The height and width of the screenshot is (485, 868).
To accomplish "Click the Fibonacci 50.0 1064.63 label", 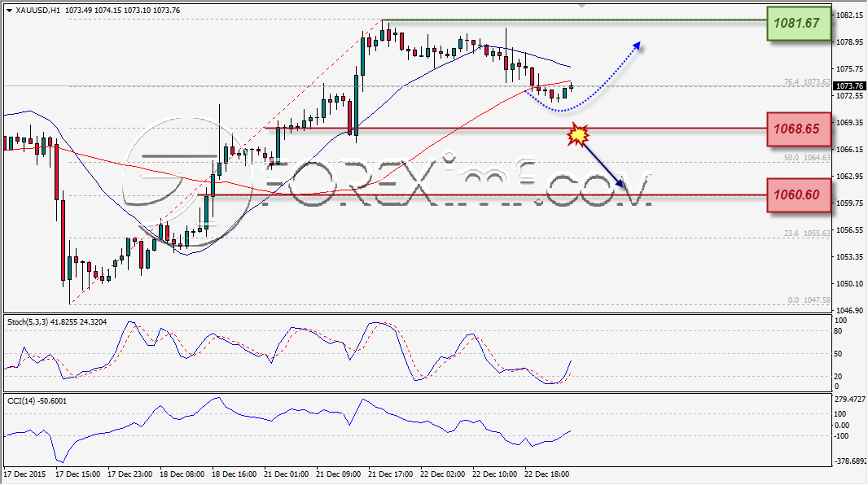I will (x=807, y=158).
